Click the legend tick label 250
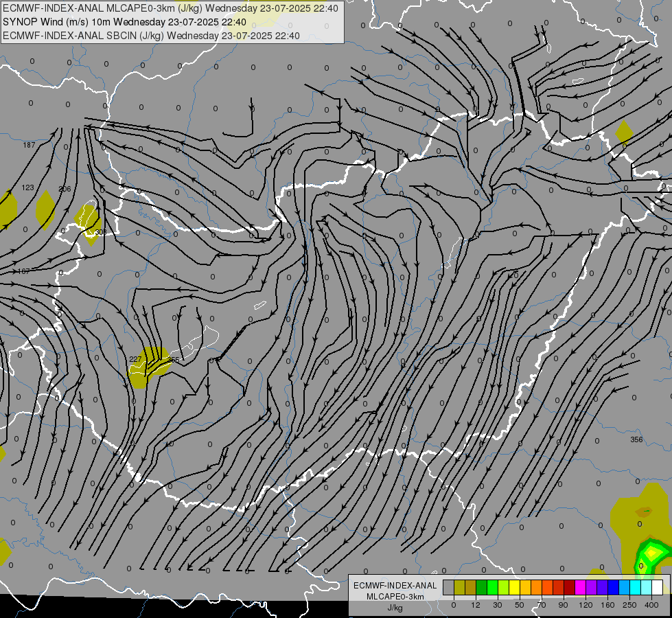Viewport: 672px width, 618px height. (629, 605)
